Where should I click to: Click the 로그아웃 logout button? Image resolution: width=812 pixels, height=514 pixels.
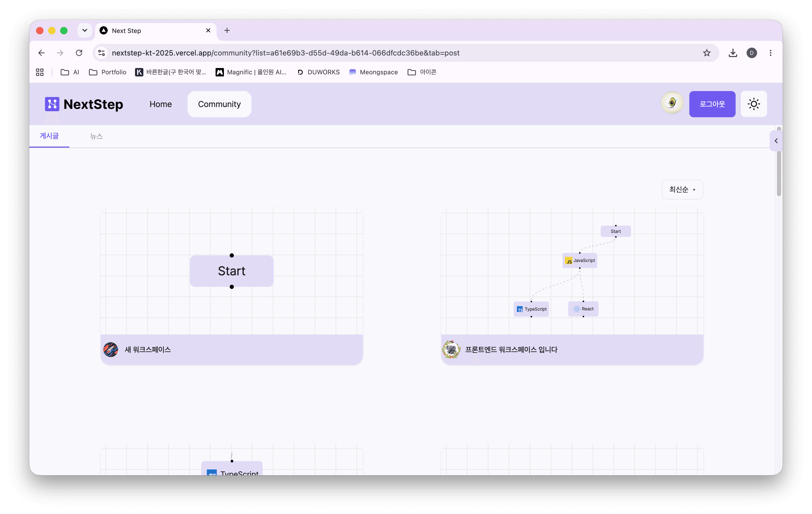coord(712,104)
